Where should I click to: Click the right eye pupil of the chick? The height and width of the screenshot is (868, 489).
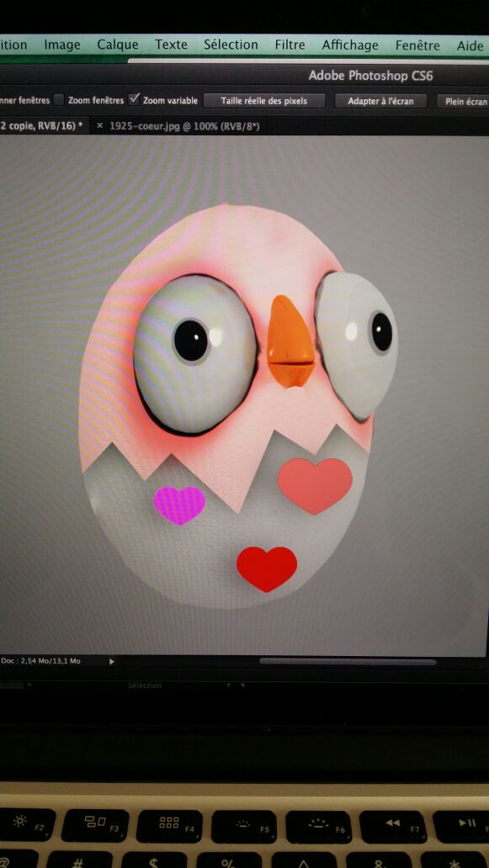point(381,331)
